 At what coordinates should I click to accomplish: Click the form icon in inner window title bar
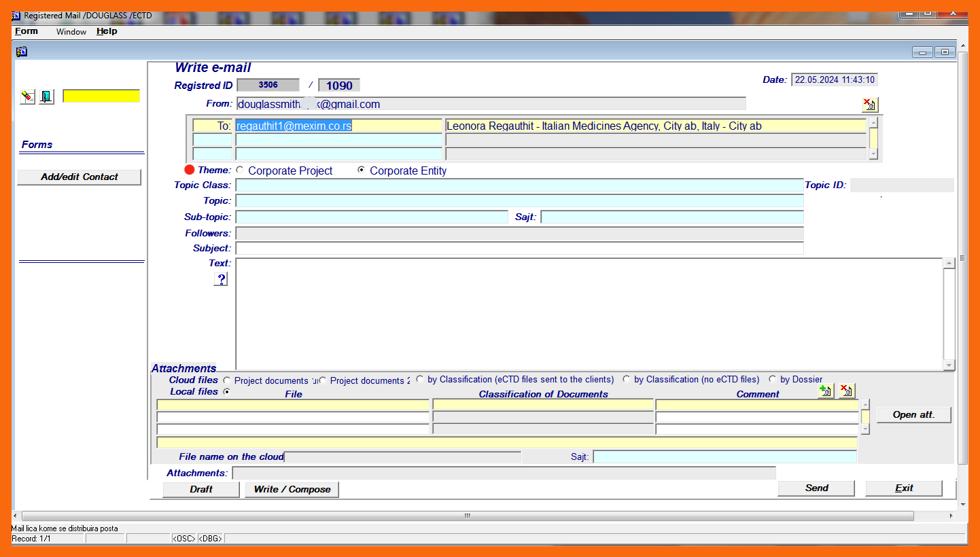point(22,52)
